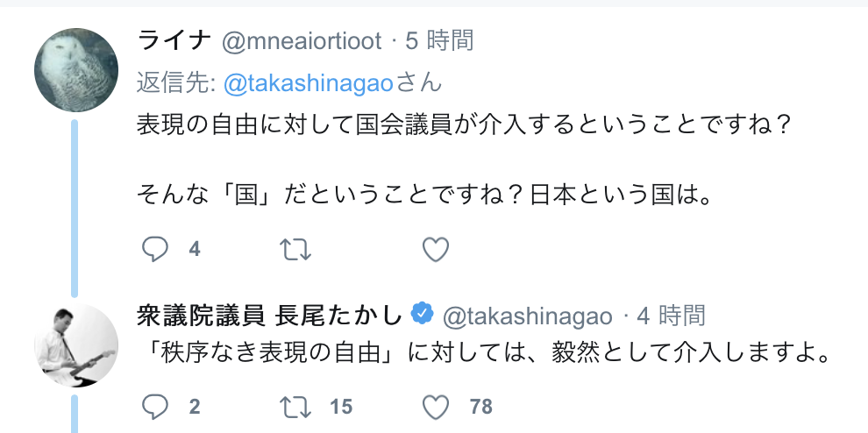Click reply icon on ライナ's tweet
868x433 pixels.
point(154,250)
